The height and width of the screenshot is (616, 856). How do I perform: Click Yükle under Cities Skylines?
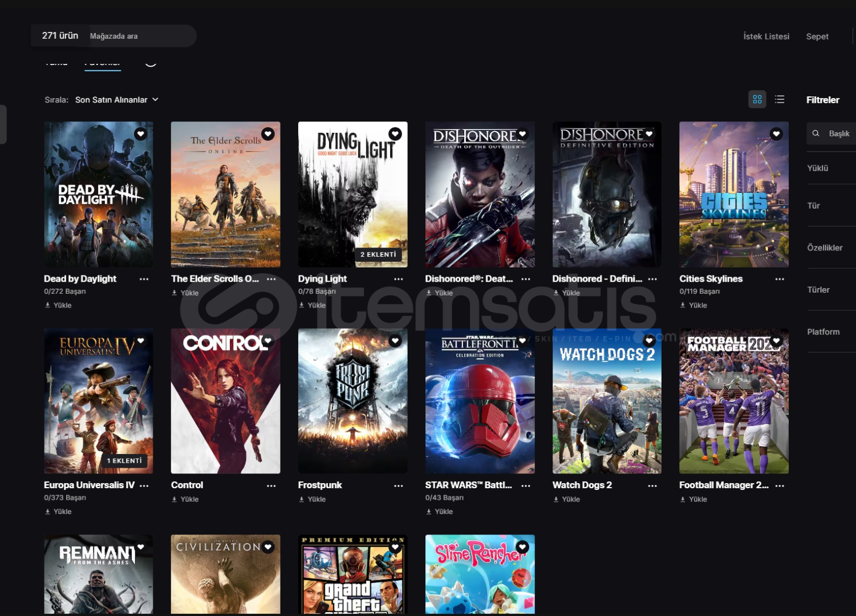click(693, 305)
